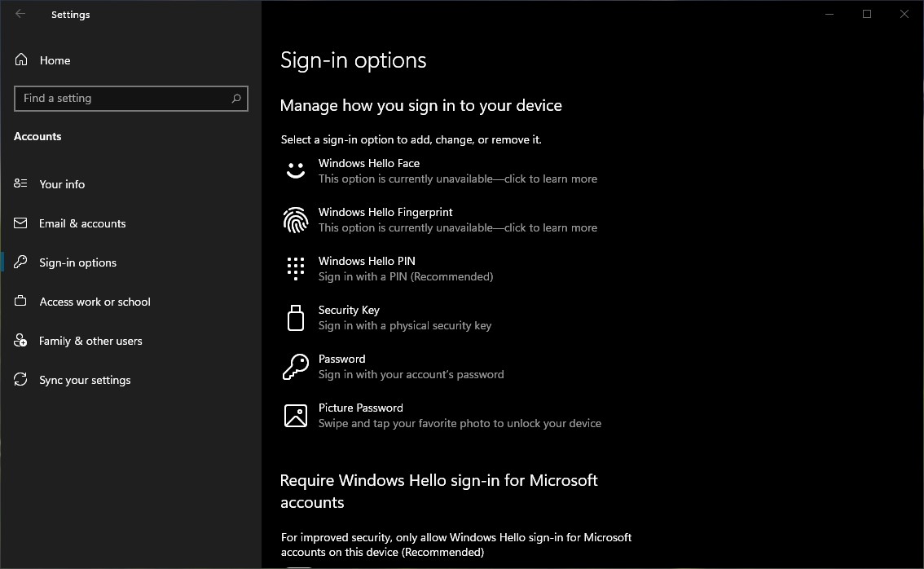The image size is (924, 569).
Task: Go to Email & accounts
Action: (x=131, y=223)
